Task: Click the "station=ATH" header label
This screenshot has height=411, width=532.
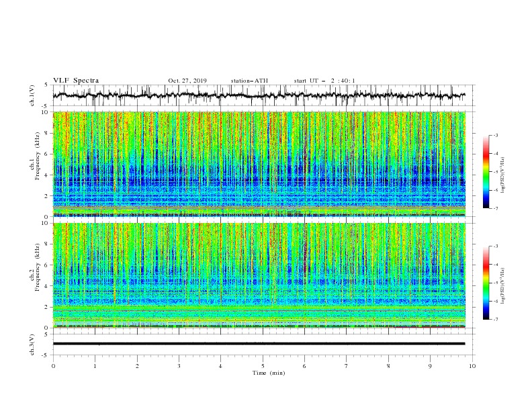Action: (249, 81)
